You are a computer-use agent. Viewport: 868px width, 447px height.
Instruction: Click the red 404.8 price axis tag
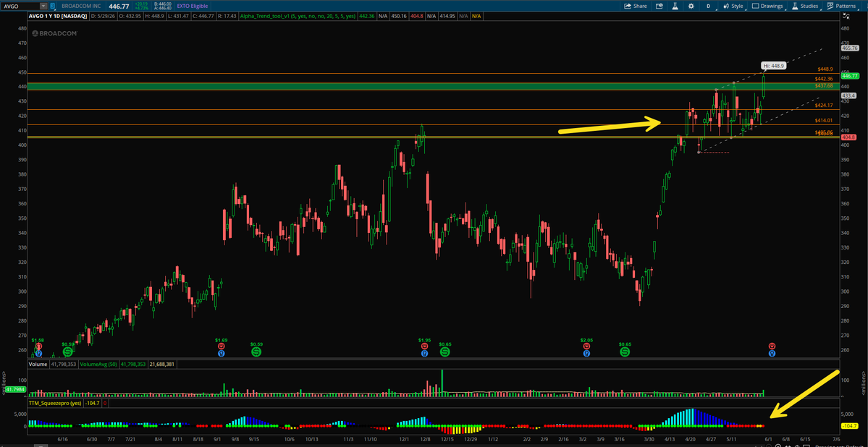pyautogui.click(x=848, y=137)
